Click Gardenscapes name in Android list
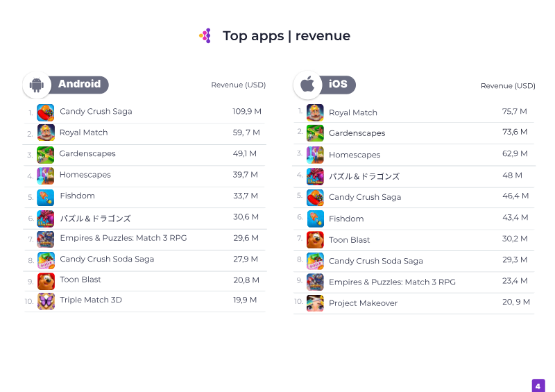 pyautogui.click(x=87, y=154)
